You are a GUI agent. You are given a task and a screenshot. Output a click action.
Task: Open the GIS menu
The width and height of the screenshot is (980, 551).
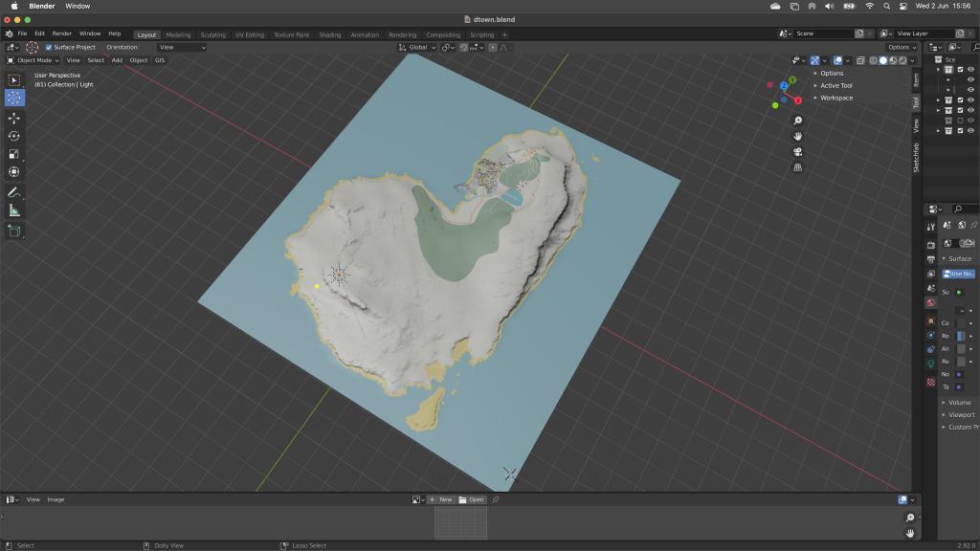[x=160, y=60]
